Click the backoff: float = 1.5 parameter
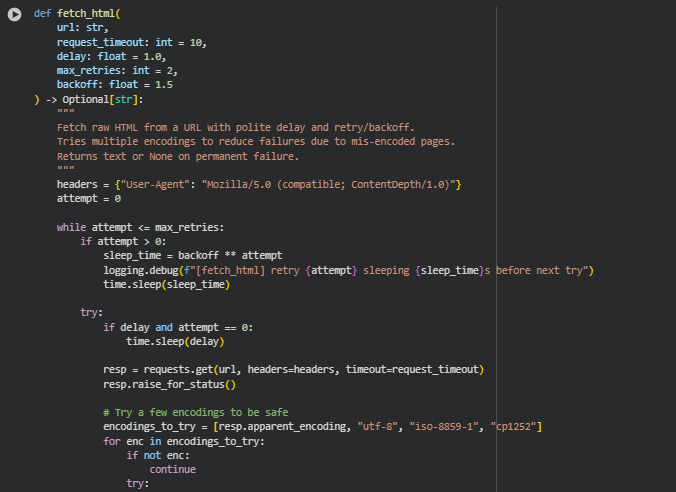Screen dimensions: 676x492 click(x=108, y=85)
